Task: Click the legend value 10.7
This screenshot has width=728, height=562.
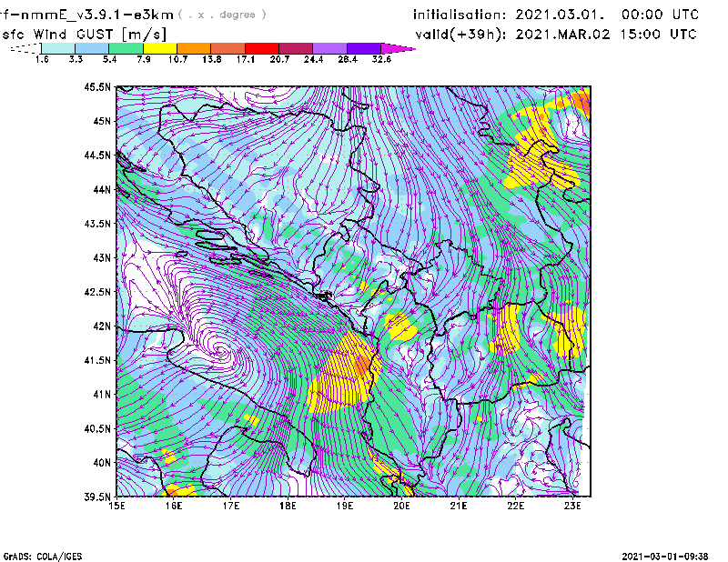Action: click(x=177, y=59)
